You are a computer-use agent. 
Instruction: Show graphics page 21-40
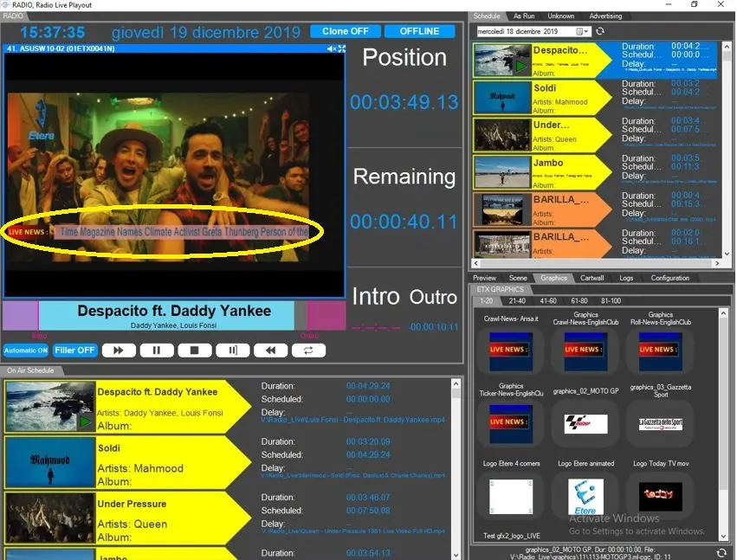coord(516,300)
